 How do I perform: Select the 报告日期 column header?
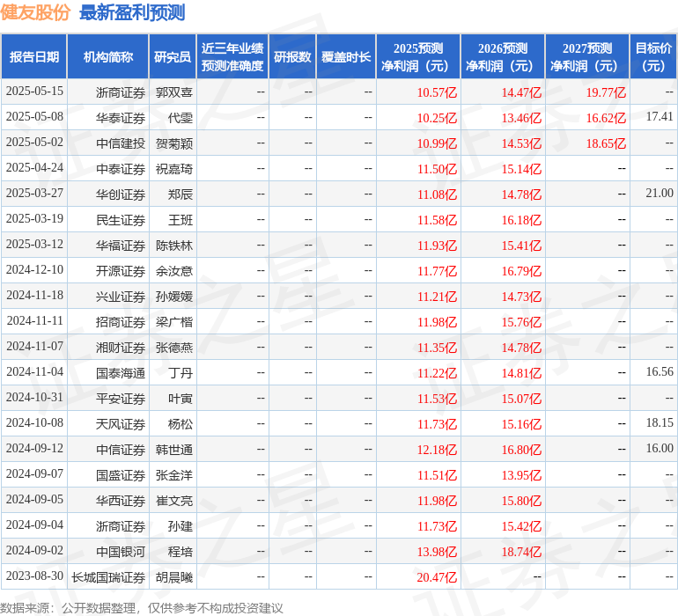34,56
